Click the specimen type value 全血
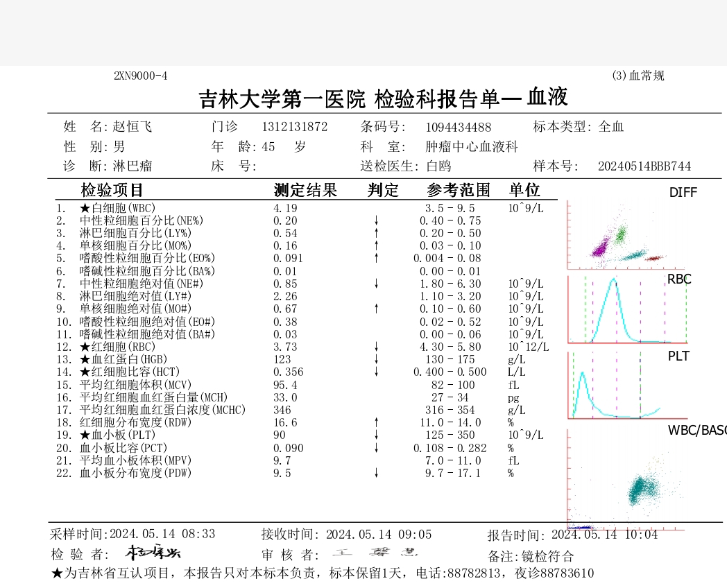Viewport: 727px width, 588px height. (x=611, y=126)
